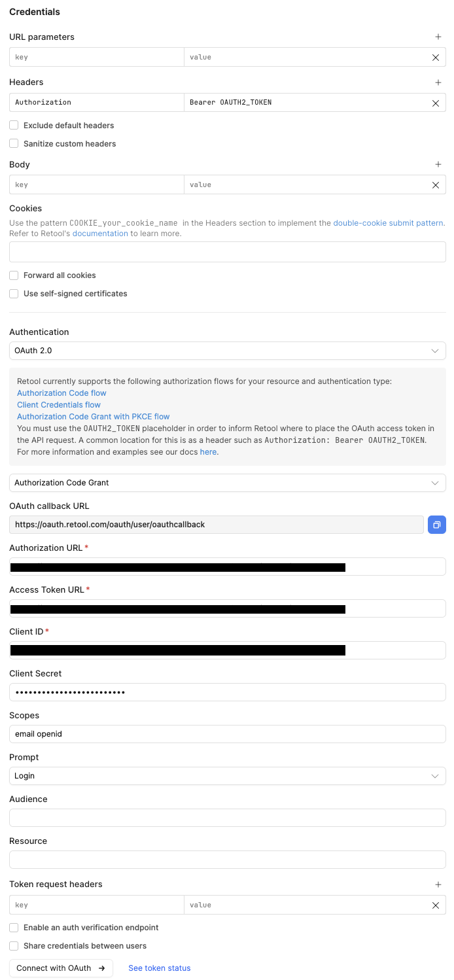Enable Exclude default headers
Viewport: 454px width, 980px height.
(14, 126)
